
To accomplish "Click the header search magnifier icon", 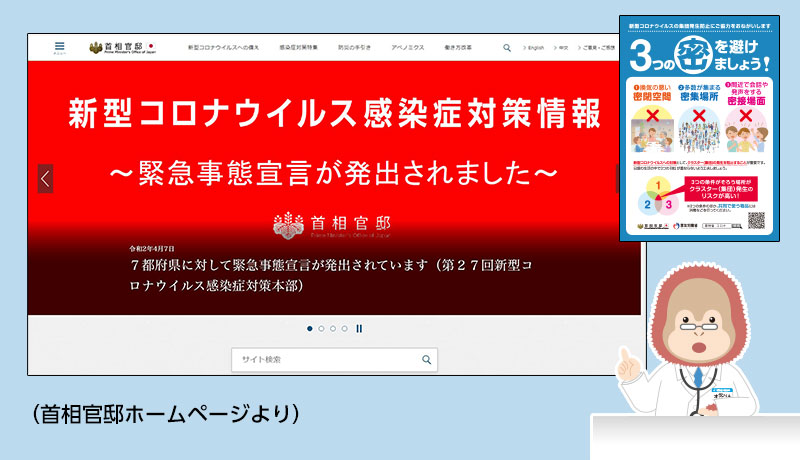I will [x=507, y=47].
